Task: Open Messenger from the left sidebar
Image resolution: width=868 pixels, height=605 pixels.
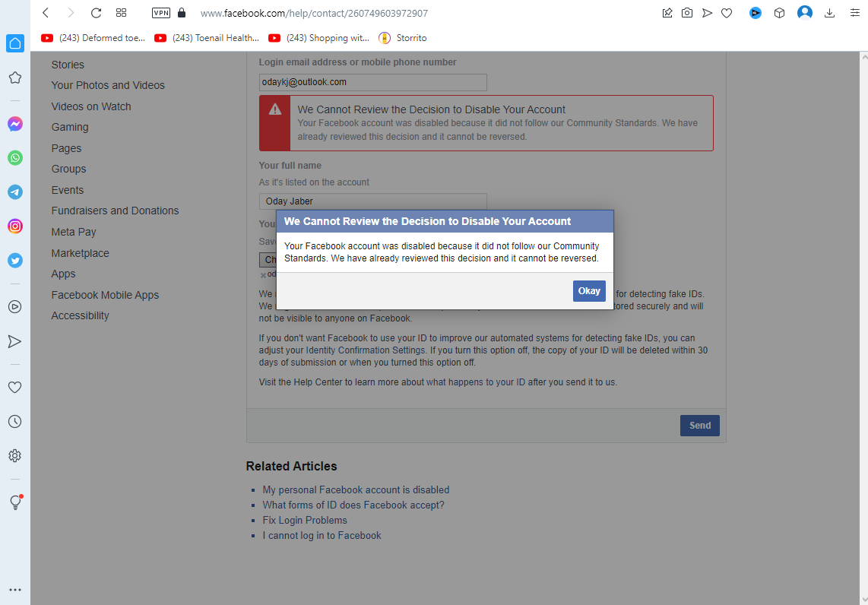Action: click(14, 124)
